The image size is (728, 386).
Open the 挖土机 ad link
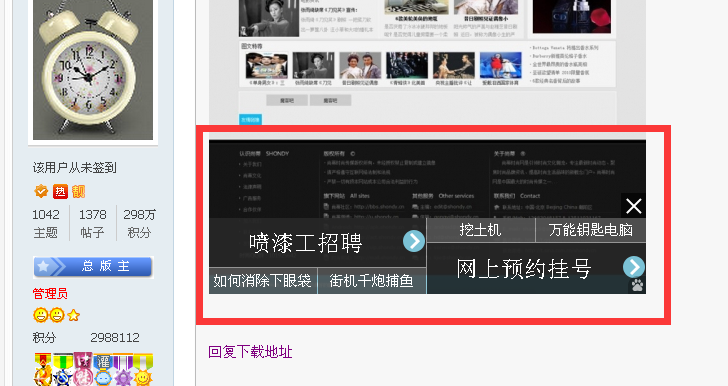481,230
